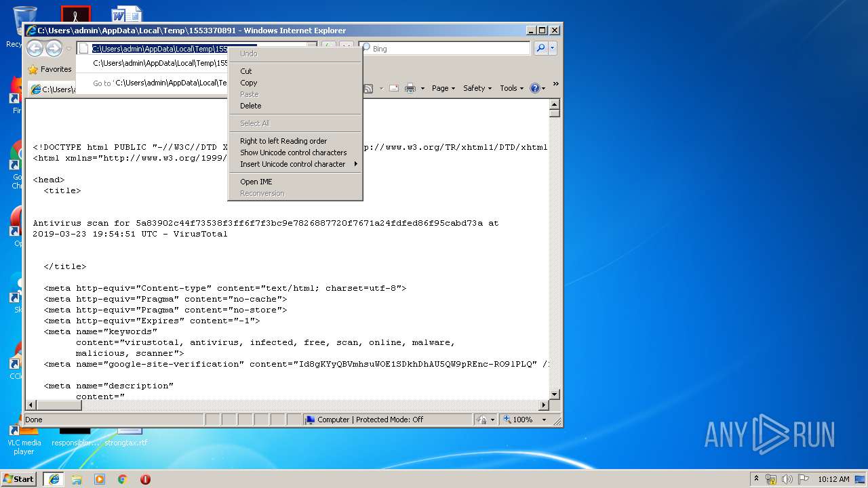The width and height of the screenshot is (868, 488).
Task: Expand the command bar overflow chevron
Action: click(555, 84)
